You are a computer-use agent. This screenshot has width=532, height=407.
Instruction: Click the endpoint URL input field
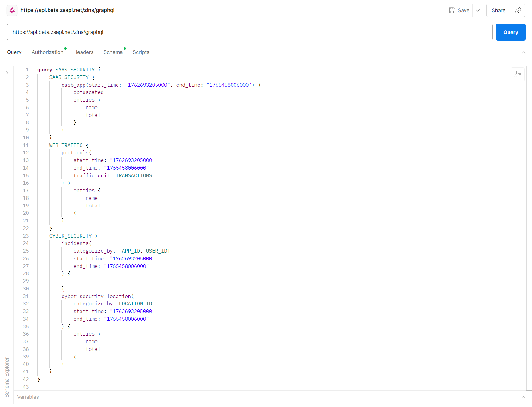pos(250,32)
